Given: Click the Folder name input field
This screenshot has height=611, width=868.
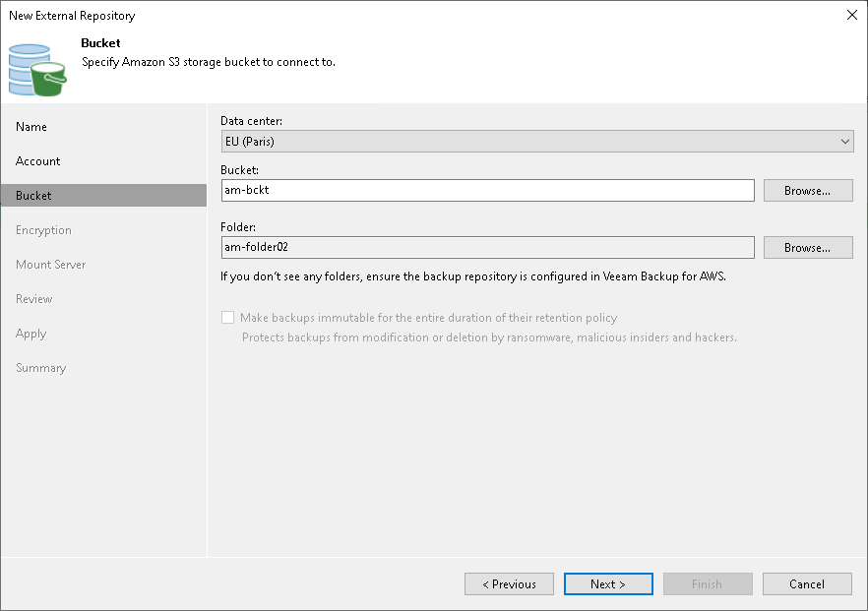Looking at the screenshot, I should tap(488, 247).
